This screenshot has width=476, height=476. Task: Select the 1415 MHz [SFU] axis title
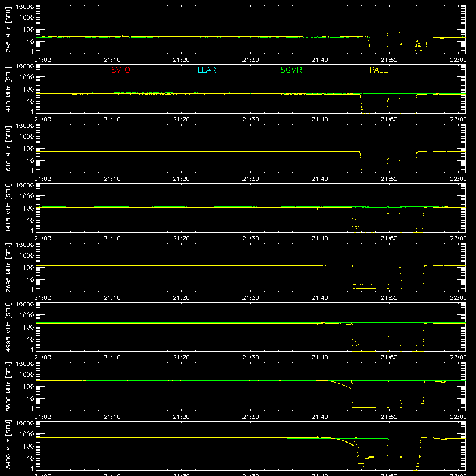(x=8, y=208)
